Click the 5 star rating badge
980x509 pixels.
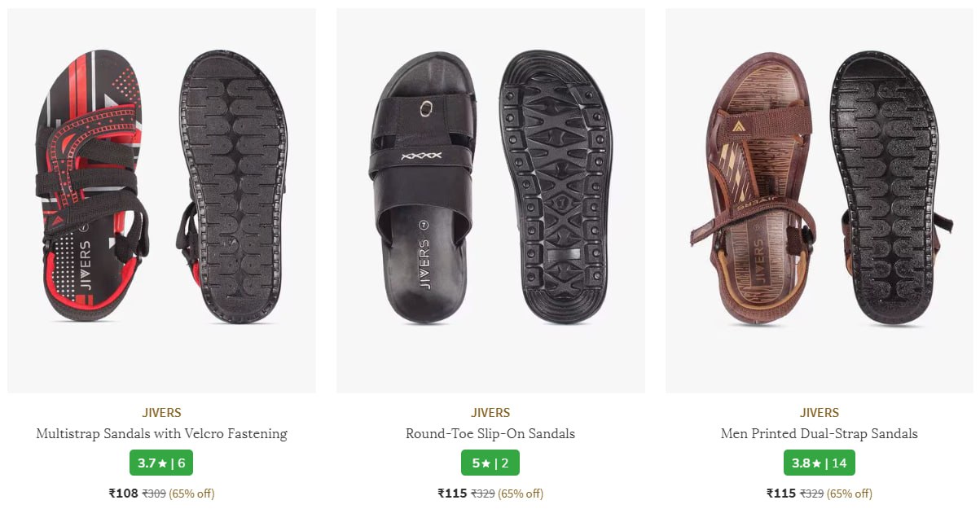click(x=490, y=463)
